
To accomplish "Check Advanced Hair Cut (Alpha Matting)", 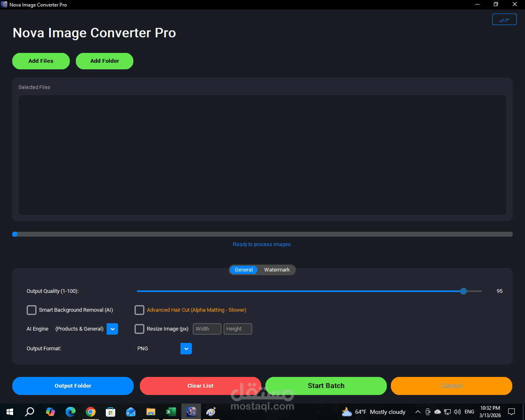I will pyautogui.click(x=139, y=310).
